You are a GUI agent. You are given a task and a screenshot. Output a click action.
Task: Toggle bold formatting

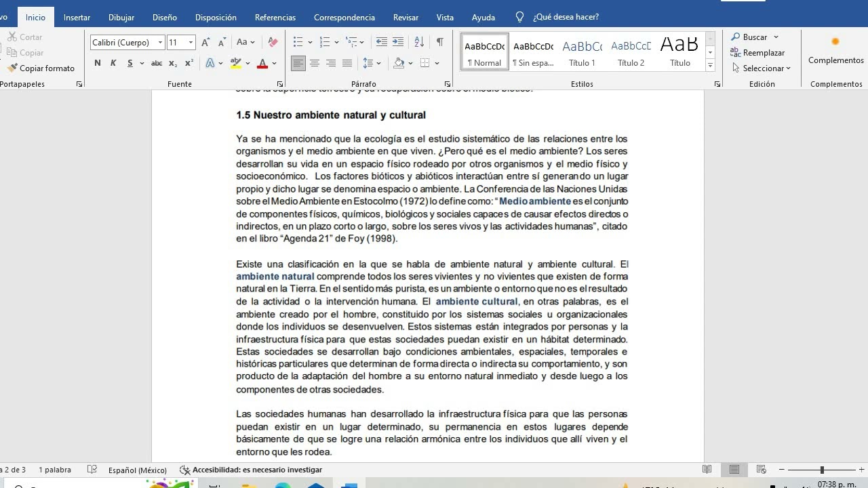96,63
